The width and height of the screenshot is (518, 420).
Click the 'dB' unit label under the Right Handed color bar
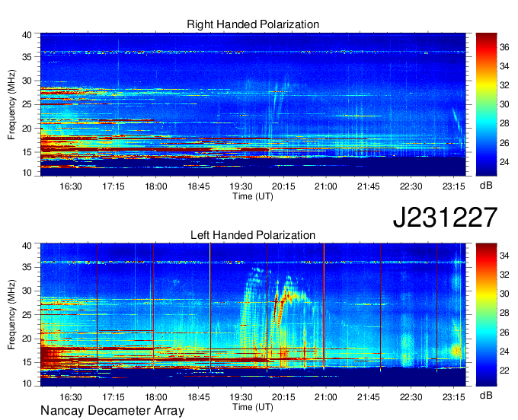(486, 186)
